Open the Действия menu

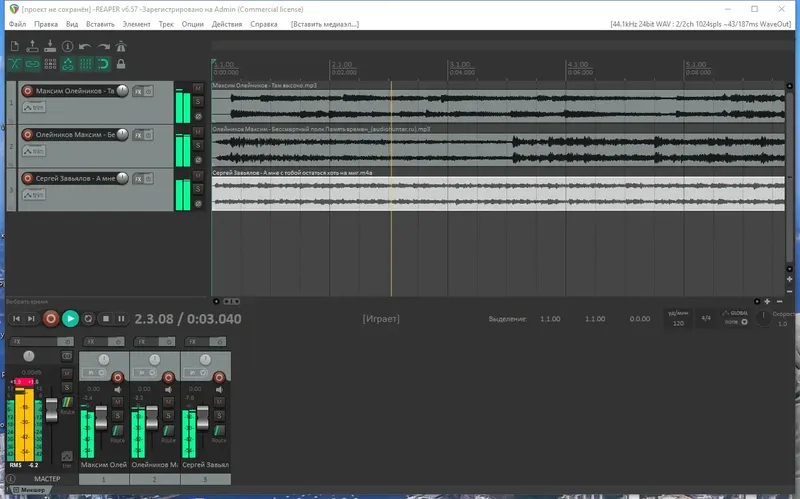[227, 24]
